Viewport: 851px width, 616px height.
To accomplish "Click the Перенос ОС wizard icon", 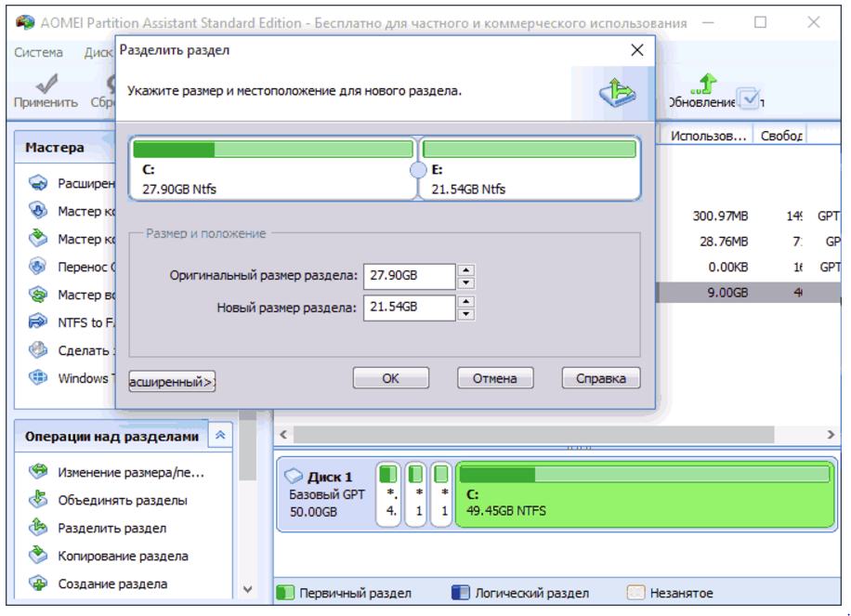I will pos(38,267).
